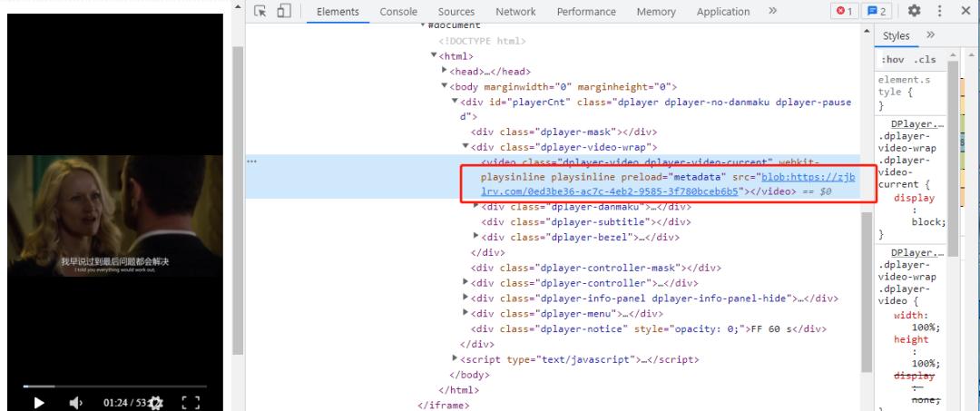Image resolution: width=980 pixels, height=411 pixels.
Task: Toggle the .cls class editor button
Action: point(925,60)
